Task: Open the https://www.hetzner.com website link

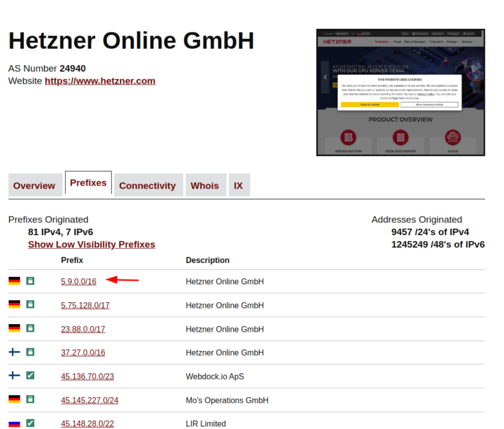Action: 100,81
